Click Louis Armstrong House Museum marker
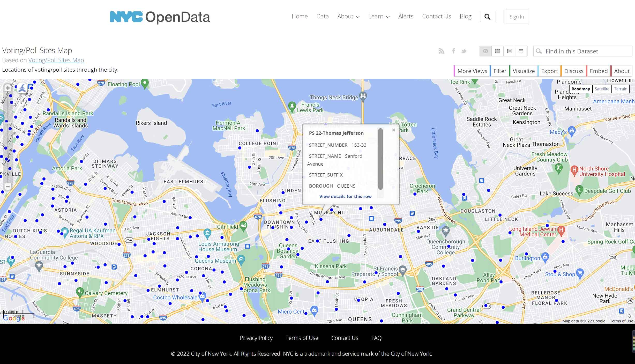Viewport: 635px width, 364px height. (x=207, y=233)
